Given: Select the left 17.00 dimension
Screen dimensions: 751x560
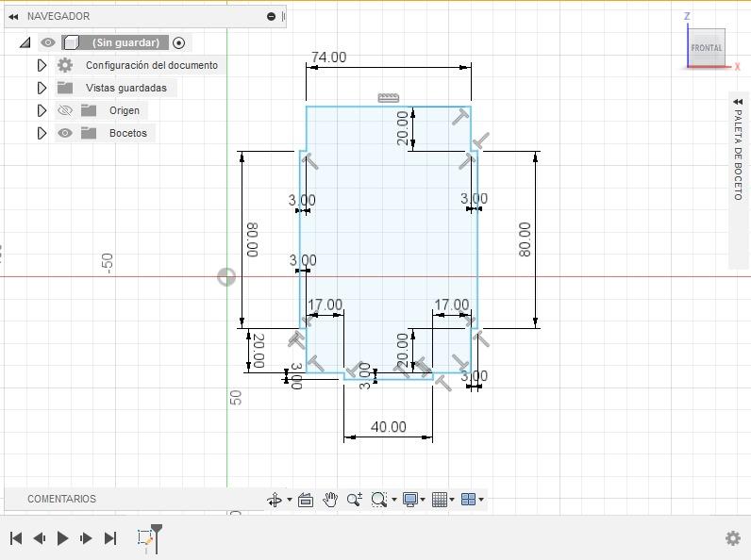Looking at the screenshot, I should 325,305.
